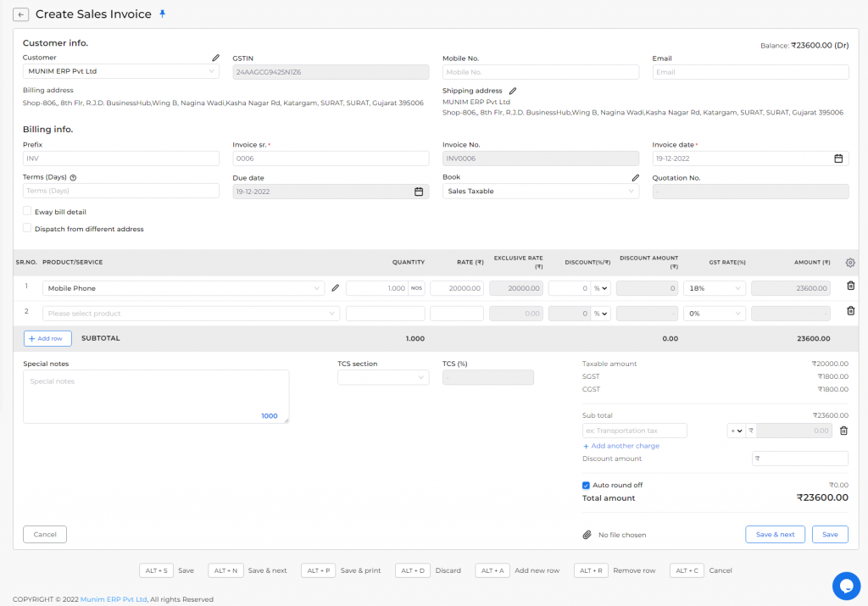Open the table column settings gear icon
This screenshot has height=606, width=868.
point(850,263)
